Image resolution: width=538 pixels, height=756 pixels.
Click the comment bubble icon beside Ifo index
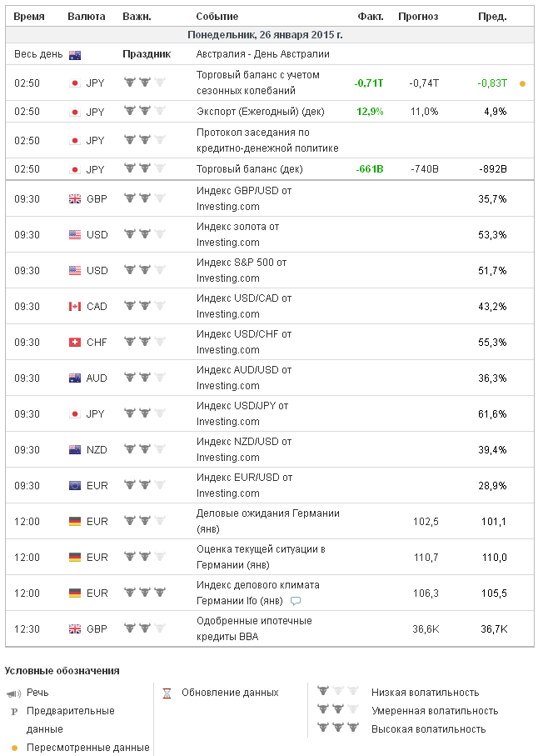pyautogui.click(x=296, y=601)
